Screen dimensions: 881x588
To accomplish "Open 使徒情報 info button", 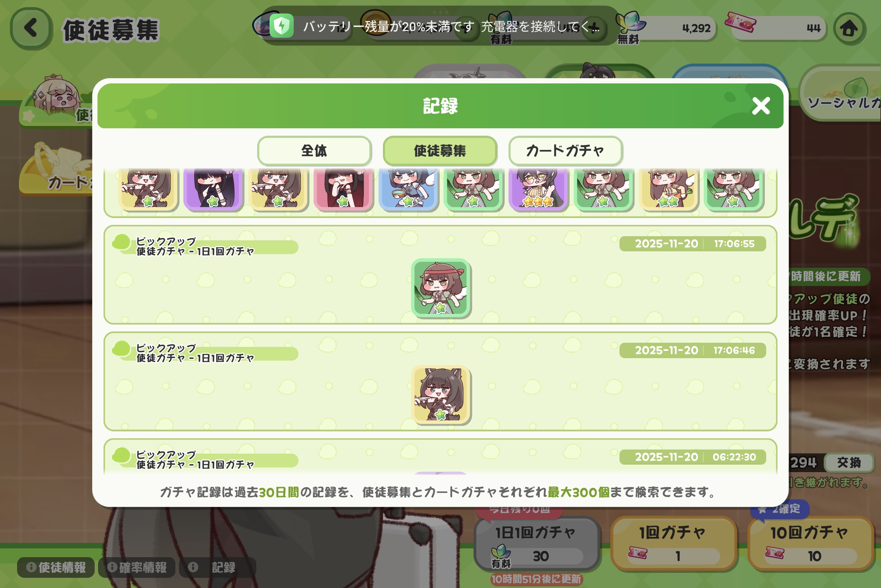I will 56,567.
